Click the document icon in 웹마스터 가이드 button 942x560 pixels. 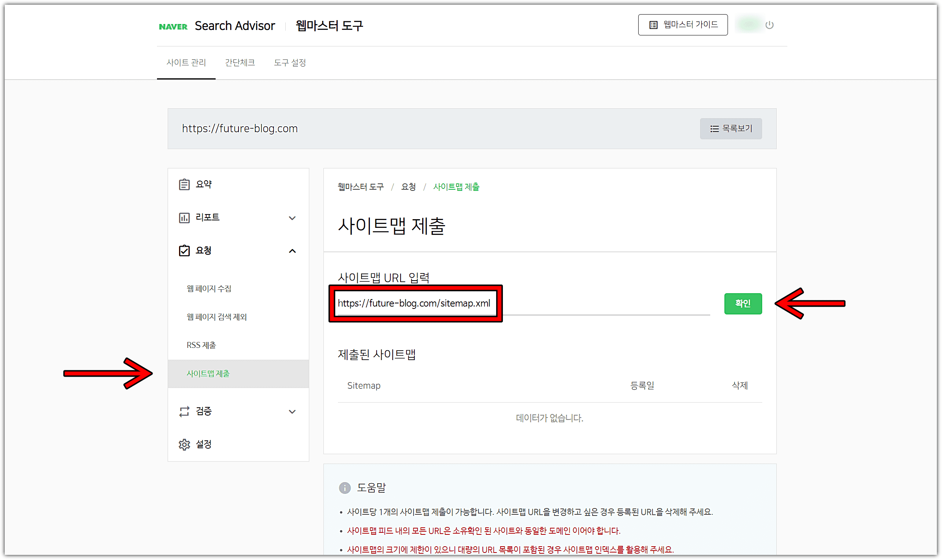653,24
